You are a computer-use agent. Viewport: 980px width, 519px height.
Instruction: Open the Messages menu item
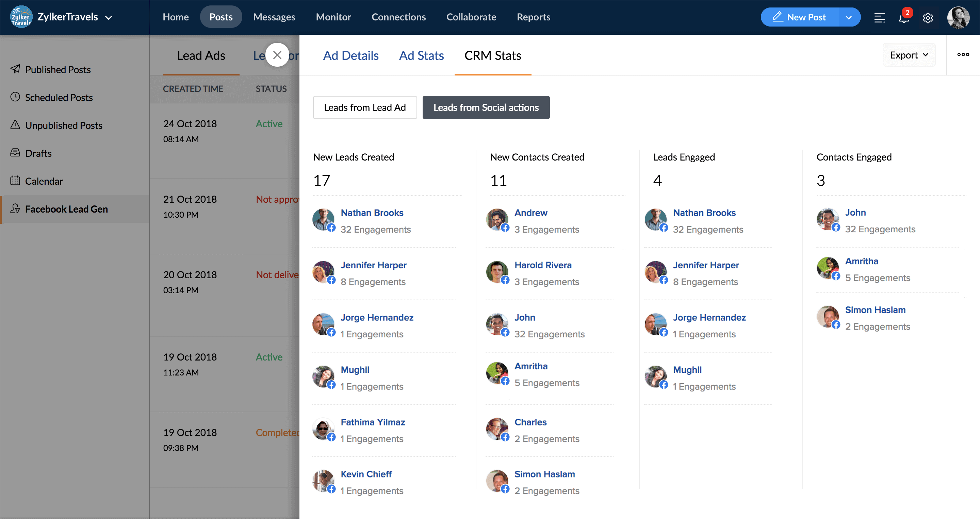click(x=274, y=17)
